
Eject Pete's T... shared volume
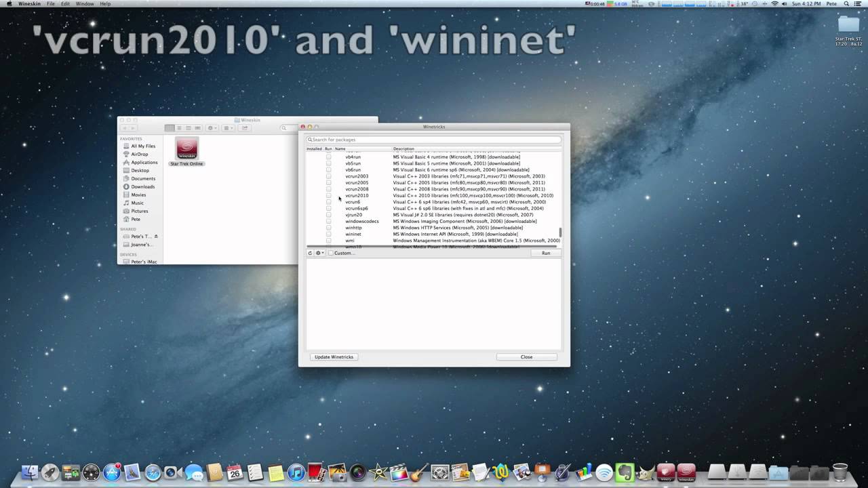click(156, 236)
